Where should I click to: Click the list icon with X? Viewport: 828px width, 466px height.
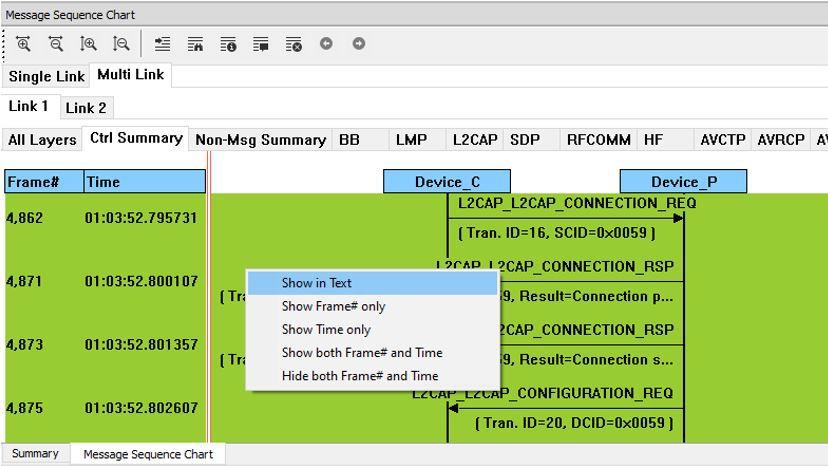pos(294,44)
